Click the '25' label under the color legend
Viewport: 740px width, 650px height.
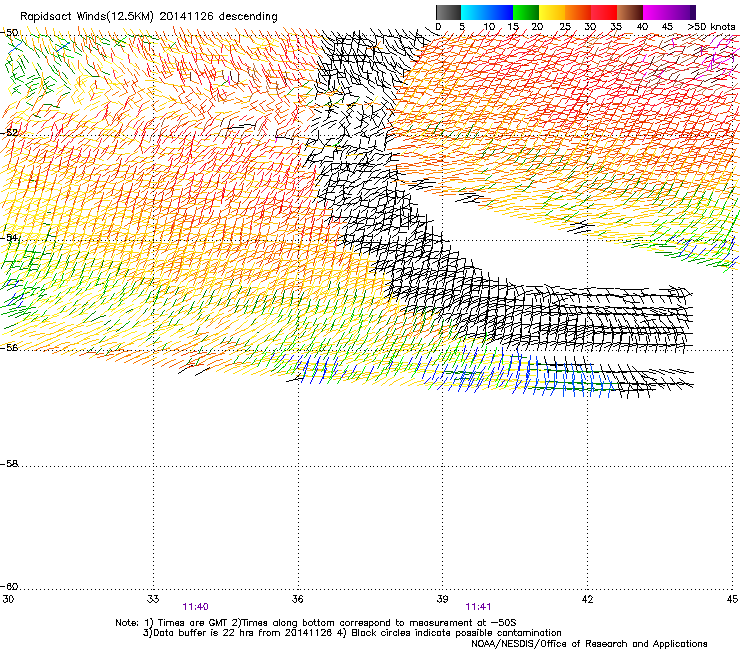[565, 27]
